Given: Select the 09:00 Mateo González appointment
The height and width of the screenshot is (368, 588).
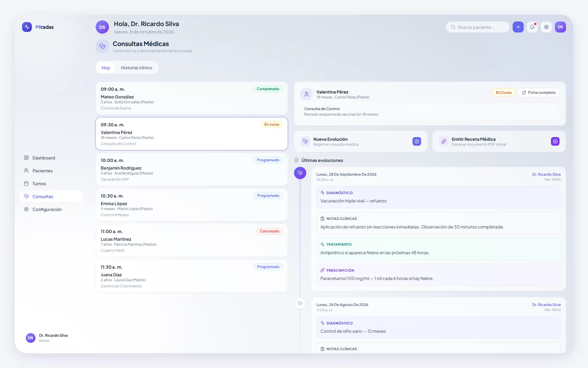Looking at the screenshot, I should pyautogui.click(x=192, y=98).
